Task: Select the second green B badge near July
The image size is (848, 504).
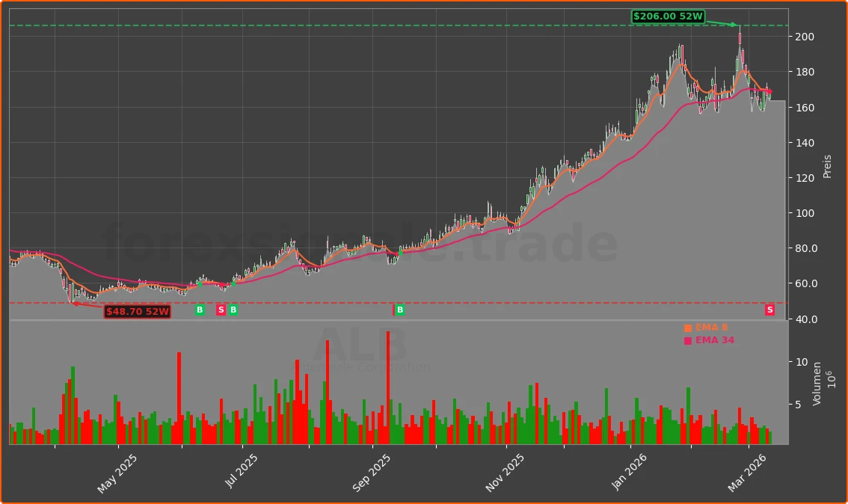Action: click(233, 310)
